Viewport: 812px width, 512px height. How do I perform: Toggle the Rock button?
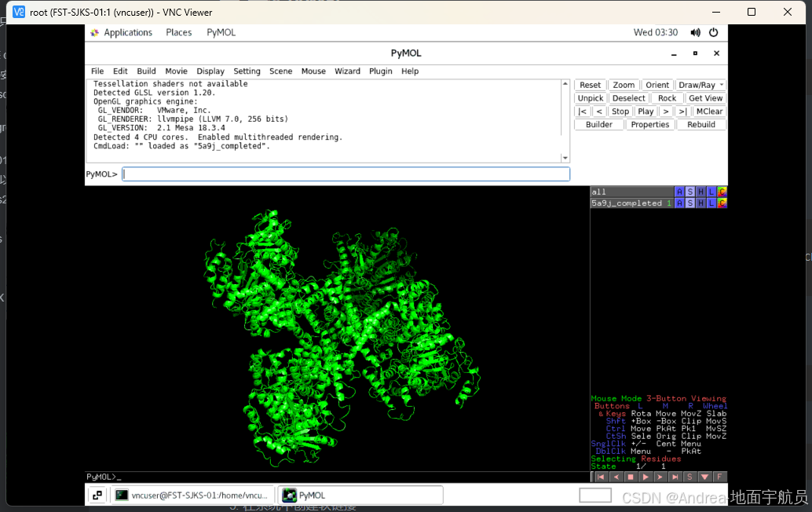667,98
